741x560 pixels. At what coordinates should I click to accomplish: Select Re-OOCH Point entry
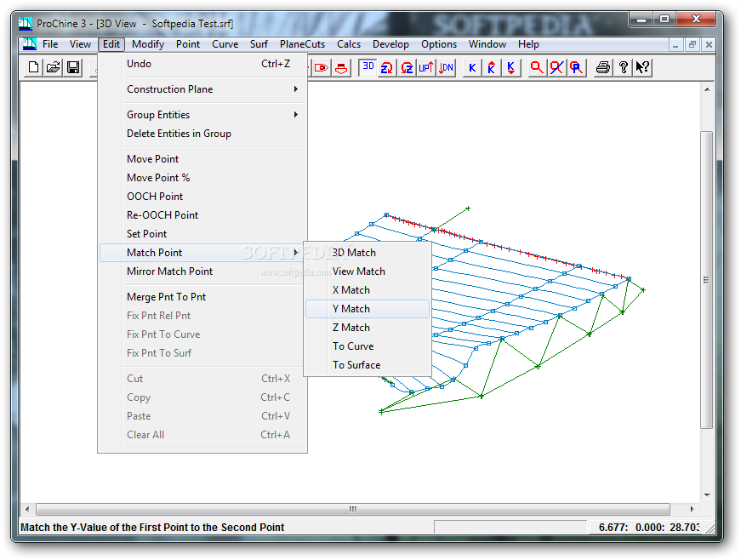pyautogui.click(x=203, y=215)
